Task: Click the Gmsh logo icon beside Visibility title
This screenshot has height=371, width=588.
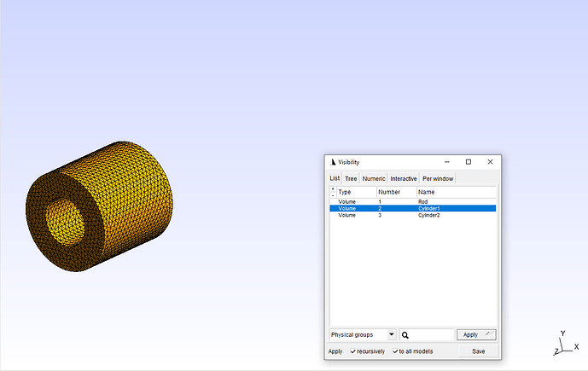Action: pyautogui.click(x=333, y=162)
